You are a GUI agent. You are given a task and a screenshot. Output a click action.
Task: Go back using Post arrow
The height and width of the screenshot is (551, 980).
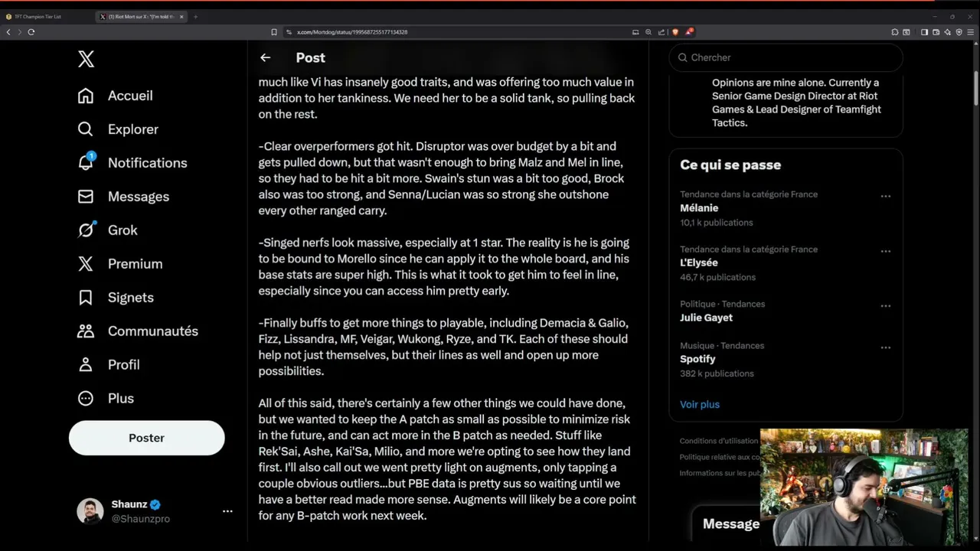pos(265,57)
